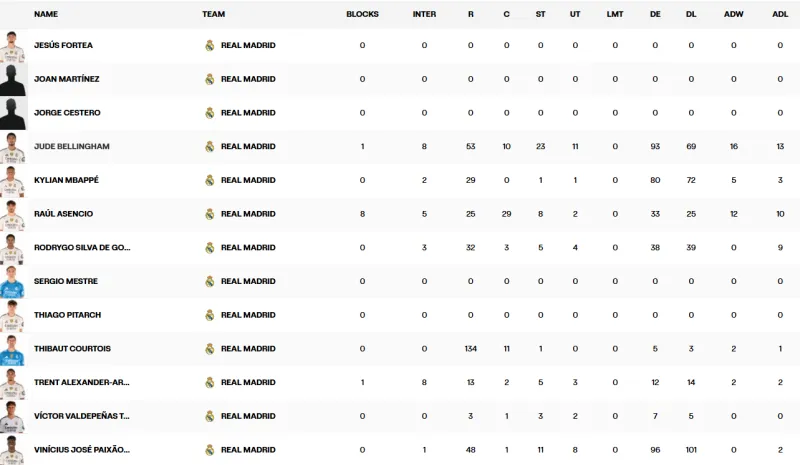Click the club crest in Sergio Mestre's row
Viewport: 800px width, 465px height.
[x=209, y=281]
